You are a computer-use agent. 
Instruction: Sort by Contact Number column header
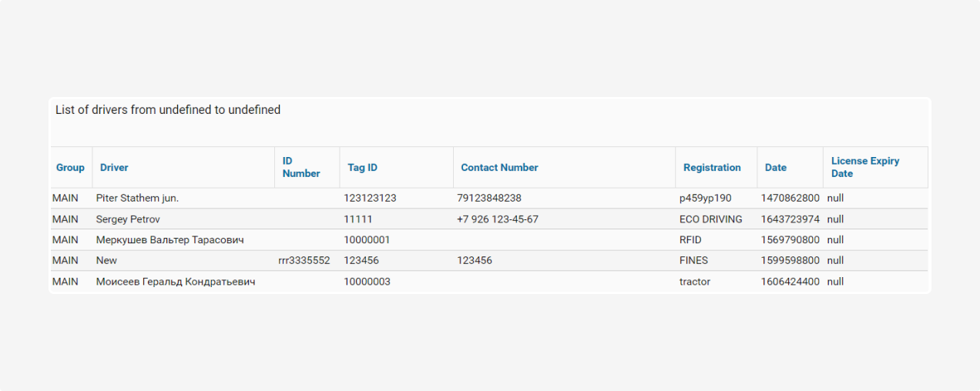coord(499,168)
